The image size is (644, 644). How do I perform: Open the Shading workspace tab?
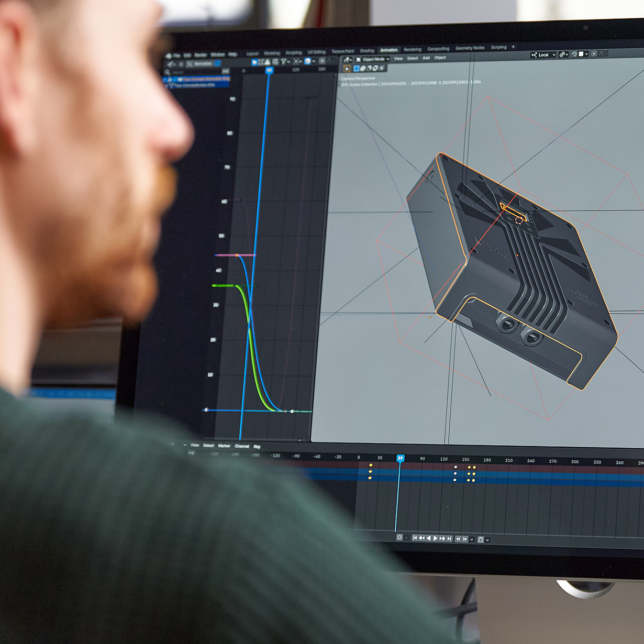tap(367, 50)
